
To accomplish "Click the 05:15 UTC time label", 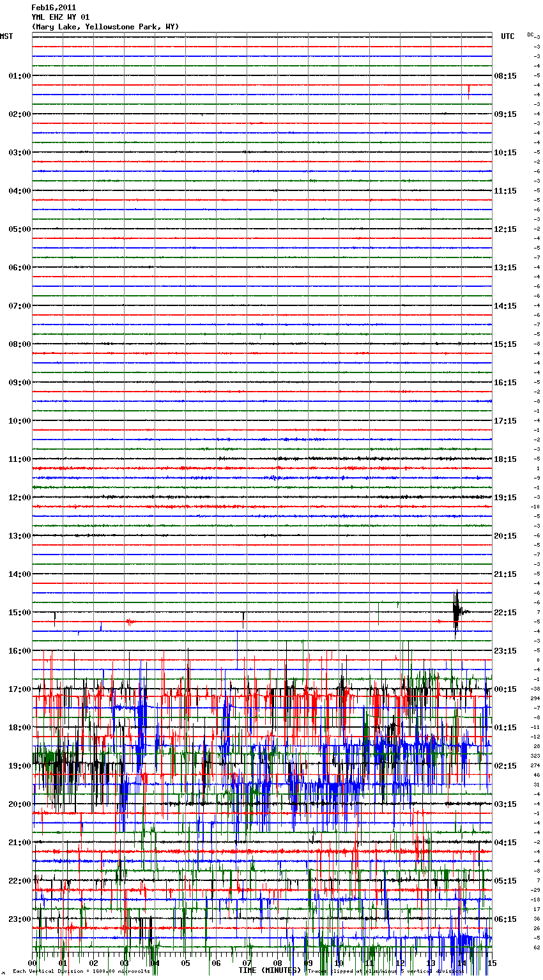I will (x=505, y=881).
